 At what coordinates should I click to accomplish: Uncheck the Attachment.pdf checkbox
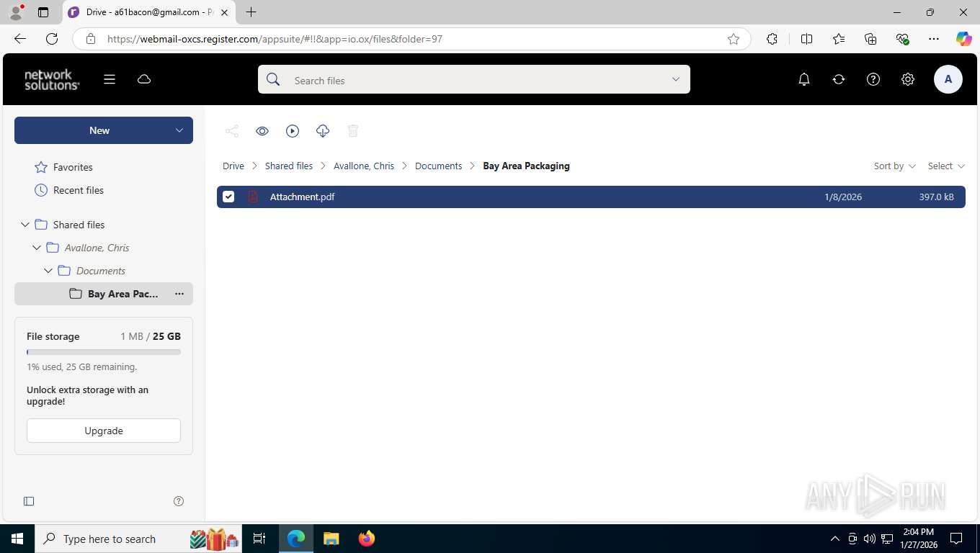coord(228,197)
